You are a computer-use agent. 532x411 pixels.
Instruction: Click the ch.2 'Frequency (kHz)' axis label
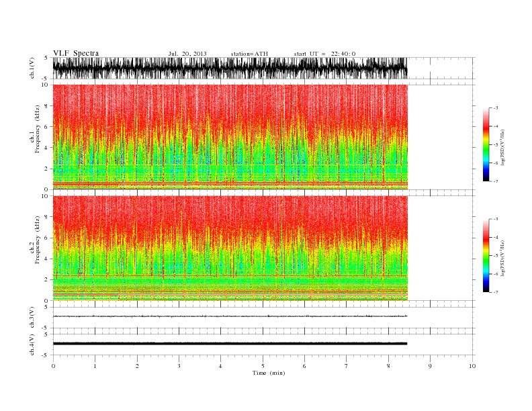coord(38,240)
